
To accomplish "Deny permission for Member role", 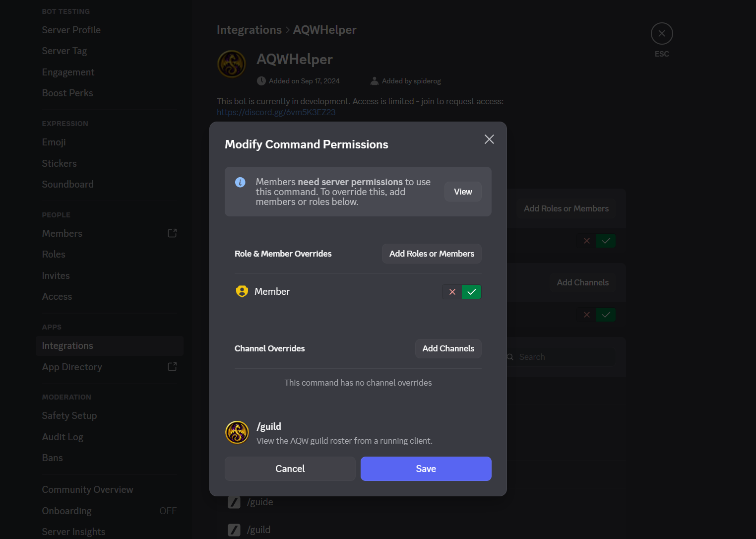I will pos(452,292).
